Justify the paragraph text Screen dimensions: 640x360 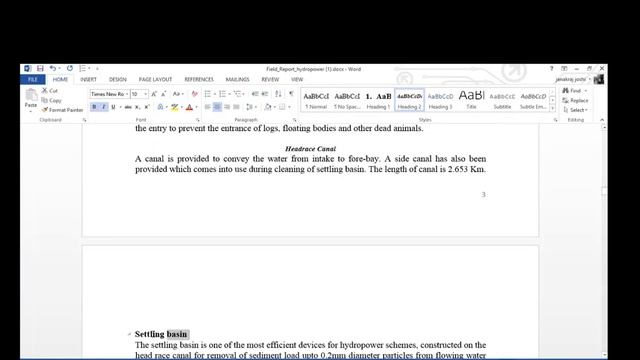(x=236, y=107)
